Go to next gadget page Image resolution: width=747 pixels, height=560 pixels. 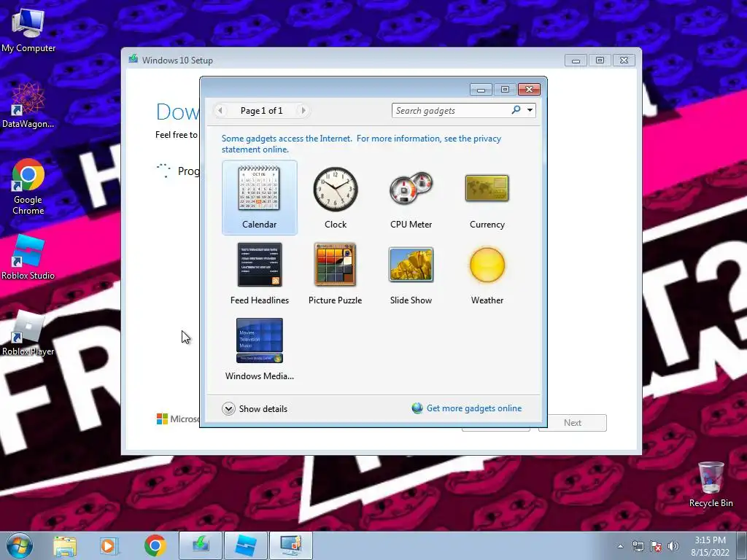click(x=303, y=111)
